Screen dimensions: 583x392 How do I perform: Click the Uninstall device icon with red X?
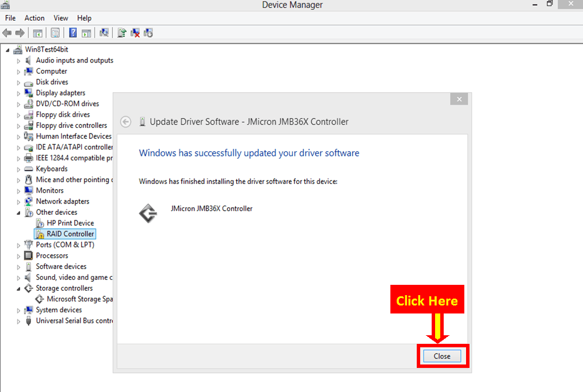[x=135, y=33]
